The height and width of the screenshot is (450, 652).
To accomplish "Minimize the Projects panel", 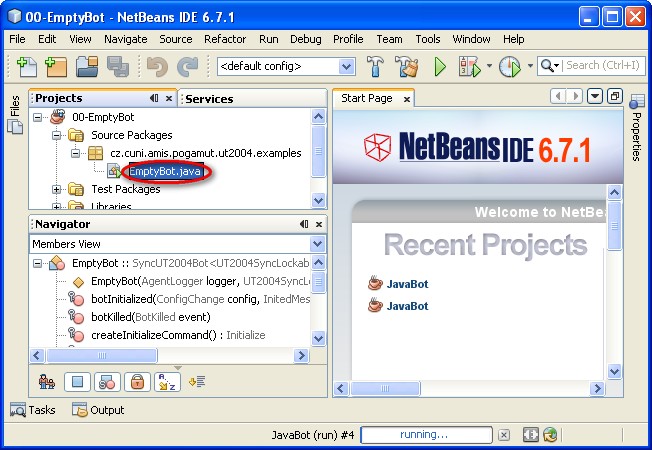I will (154, 98).
